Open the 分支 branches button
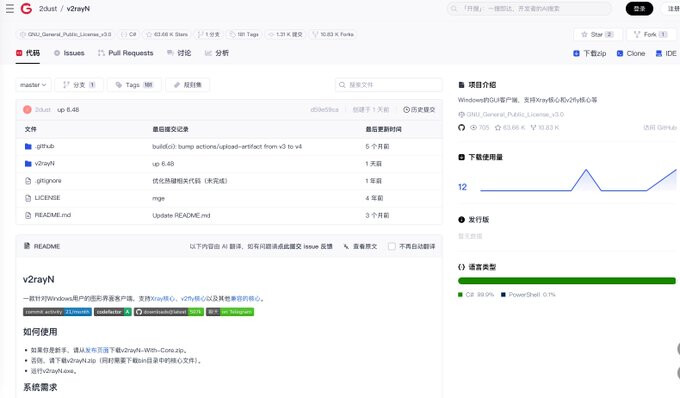 pos(79,85)
